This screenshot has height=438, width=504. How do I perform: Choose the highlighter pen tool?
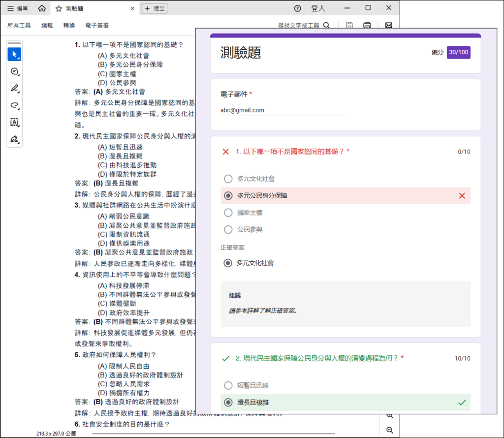[x=14, y=89]
